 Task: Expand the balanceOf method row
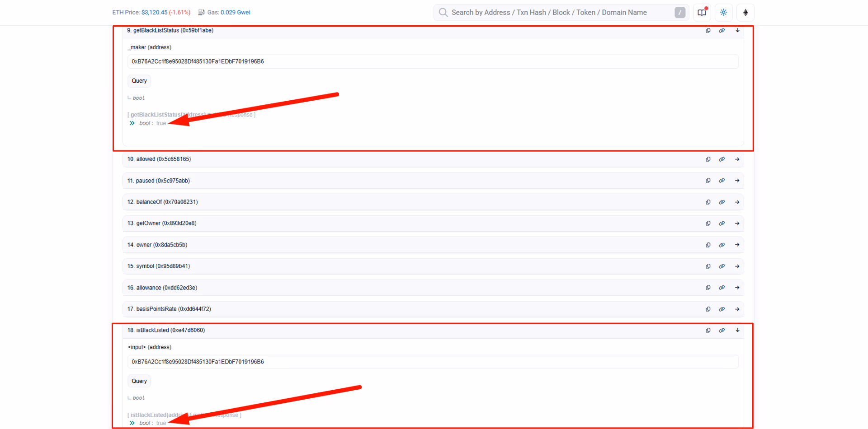tap(737, 202)
